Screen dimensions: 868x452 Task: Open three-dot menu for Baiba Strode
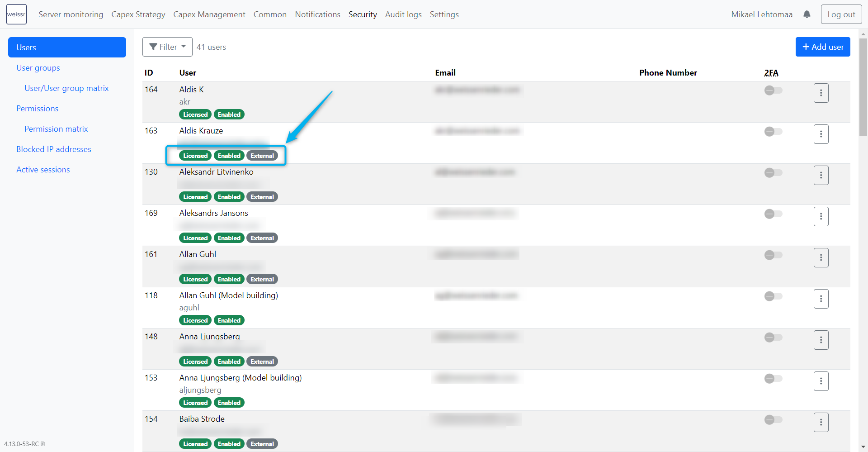pos(821,423)
